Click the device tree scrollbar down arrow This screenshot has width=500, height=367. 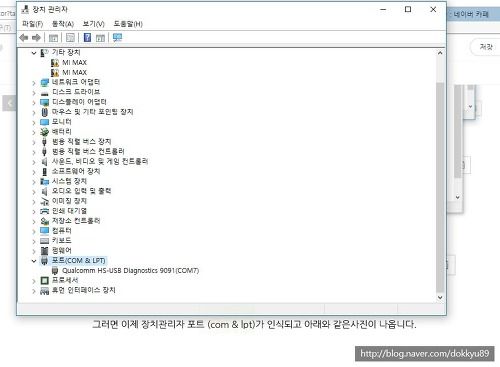pyautogui.click(x=440, y=297)
